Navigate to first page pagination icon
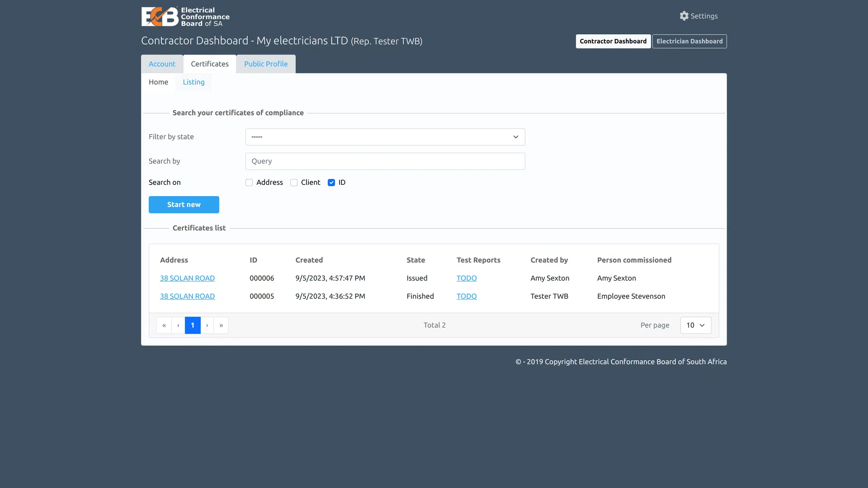Image resolution: width=868 pixels, height=488 pixels. (164, 325)
